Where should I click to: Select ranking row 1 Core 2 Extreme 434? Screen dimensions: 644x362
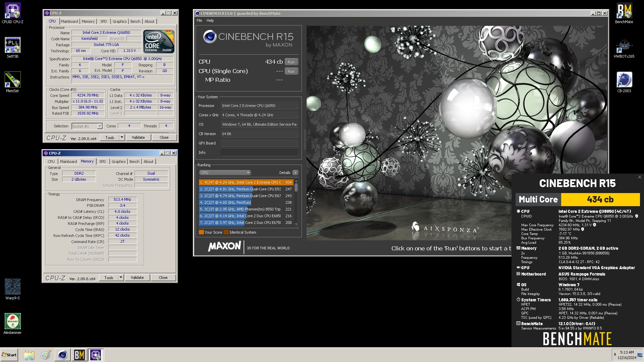[246, 182]
